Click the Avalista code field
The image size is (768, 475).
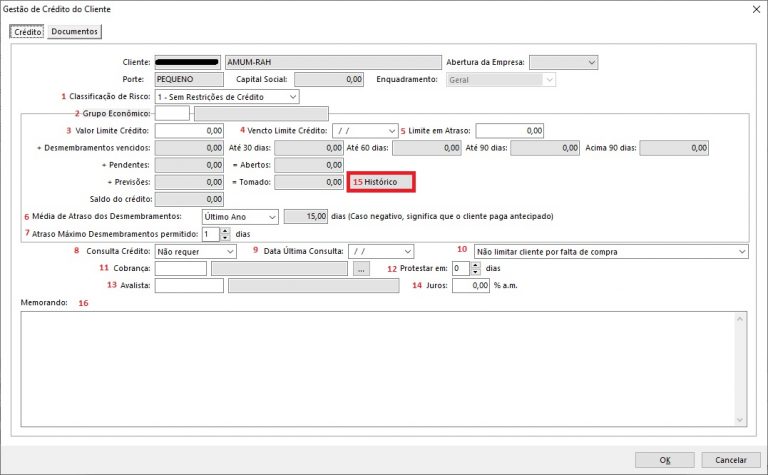click(x=189, y=285)
